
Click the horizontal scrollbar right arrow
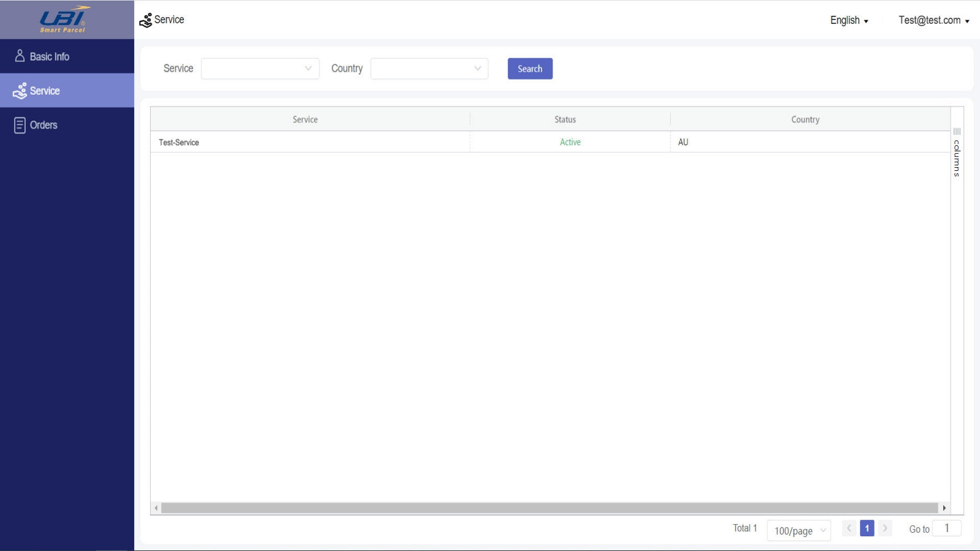pyautogui.click(x=944, y=508)
